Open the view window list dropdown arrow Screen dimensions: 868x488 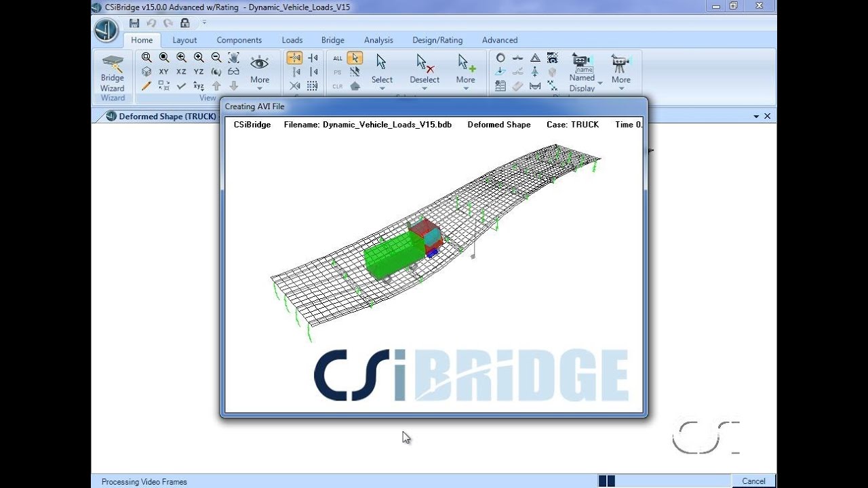(756, 117)
